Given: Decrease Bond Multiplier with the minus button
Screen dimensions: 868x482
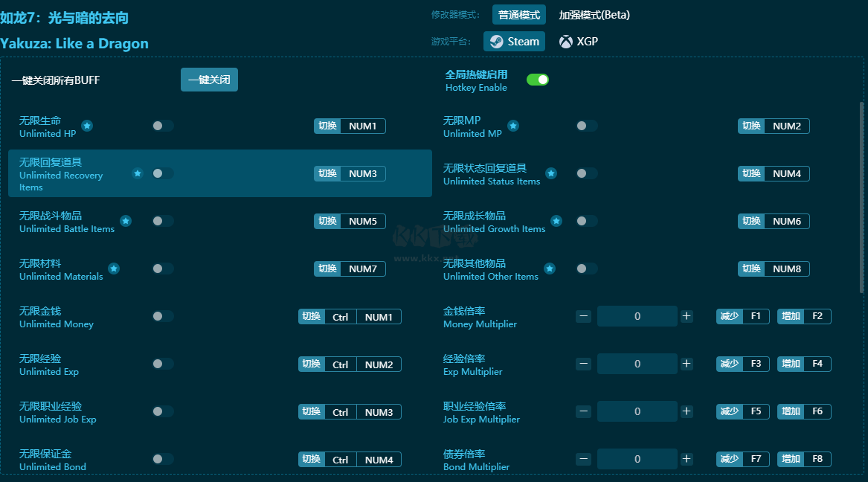Looking at the screenshot, I should coord(583,459).
